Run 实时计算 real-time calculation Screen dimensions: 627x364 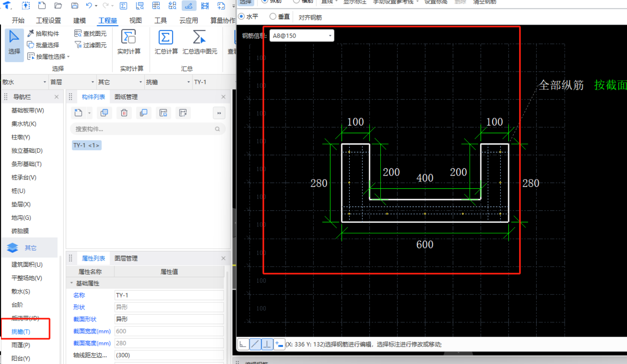pos(129,42)
